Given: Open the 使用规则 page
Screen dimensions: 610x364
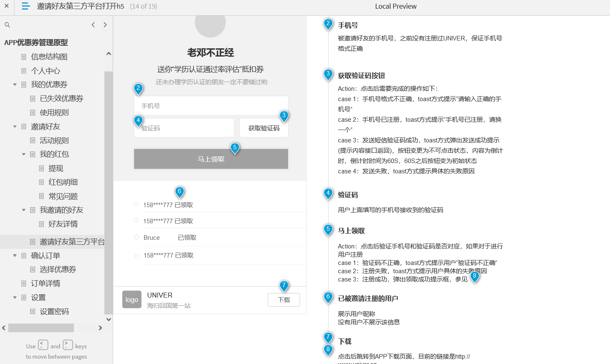Looking at the screenshot, I should pyautogui.click(x=54, y=113).
